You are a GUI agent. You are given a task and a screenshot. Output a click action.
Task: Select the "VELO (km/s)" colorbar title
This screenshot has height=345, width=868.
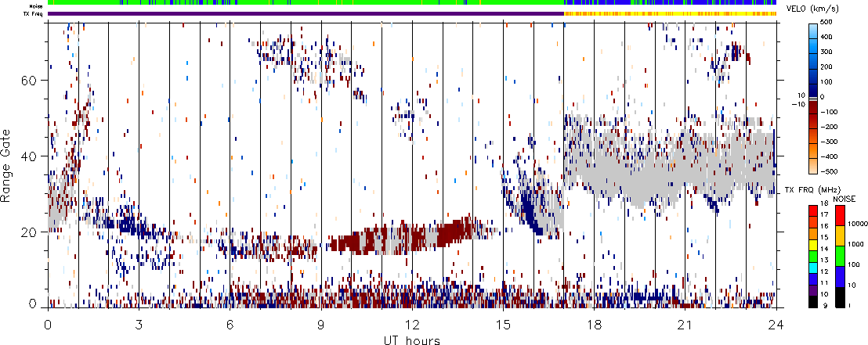[812, 9]
